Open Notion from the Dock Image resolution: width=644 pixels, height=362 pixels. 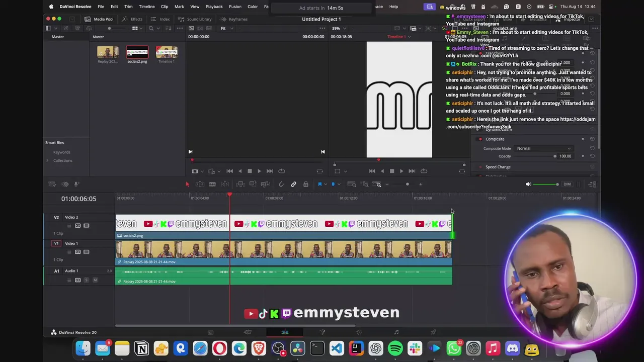point(141,348)
